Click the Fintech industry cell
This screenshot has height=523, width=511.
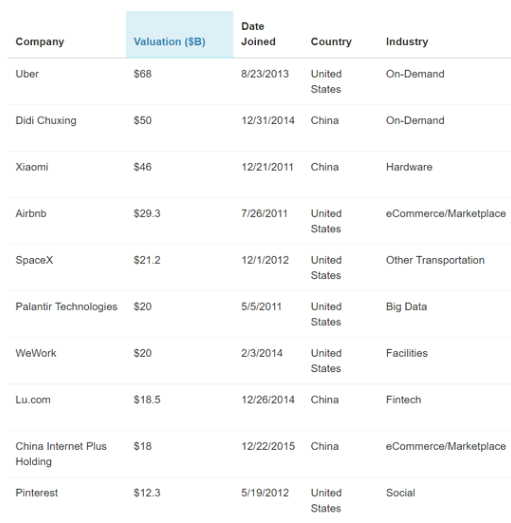tap(403, 400)
